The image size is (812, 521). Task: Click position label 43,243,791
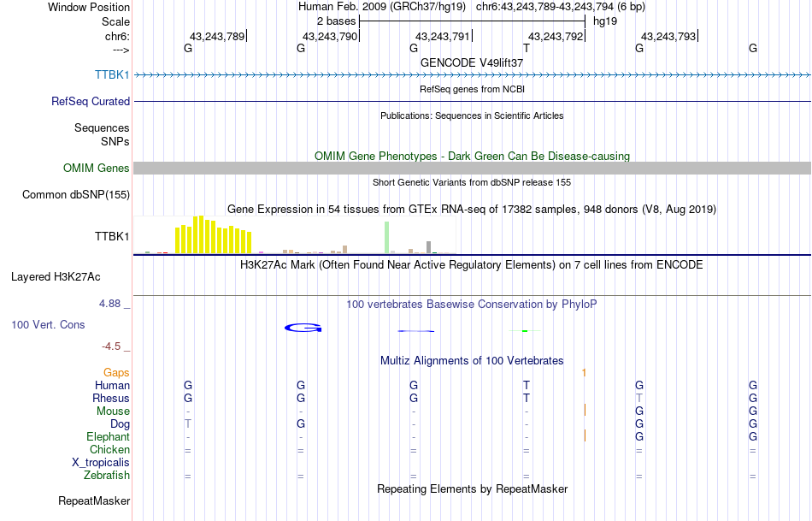(x=443, y=36)
